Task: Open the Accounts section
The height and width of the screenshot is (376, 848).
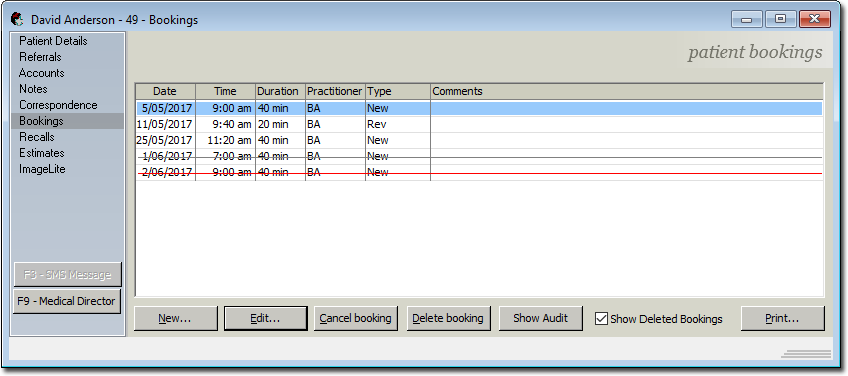Action: click(42, 73)
